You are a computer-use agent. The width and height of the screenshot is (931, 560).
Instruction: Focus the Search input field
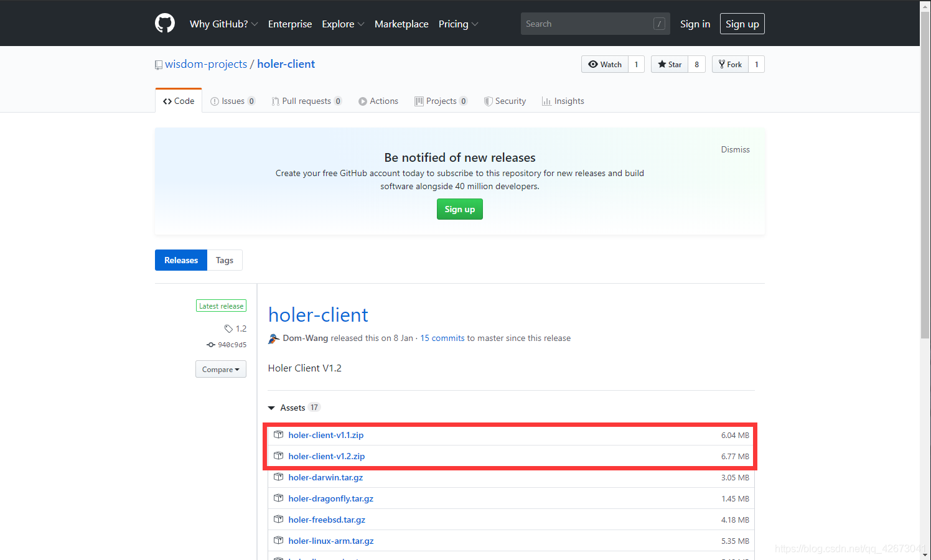pyautogui.click(x=595, y=24)
